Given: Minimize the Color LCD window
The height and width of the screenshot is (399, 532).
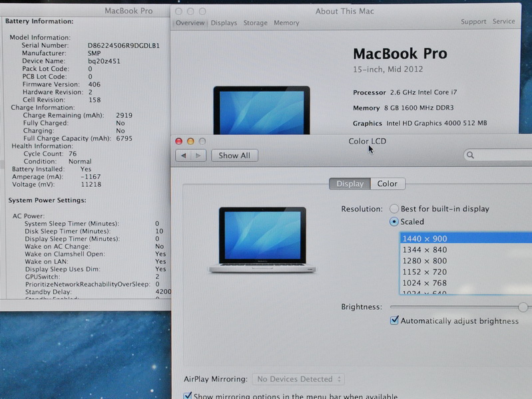Looking at the screenshot, I should click(x=190, y=142).
